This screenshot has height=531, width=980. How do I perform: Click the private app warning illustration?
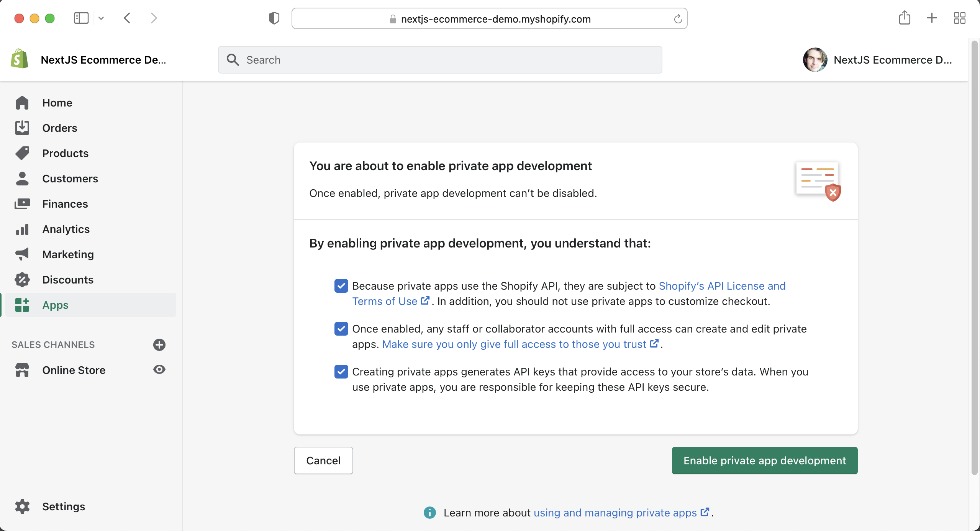(819, 181)
